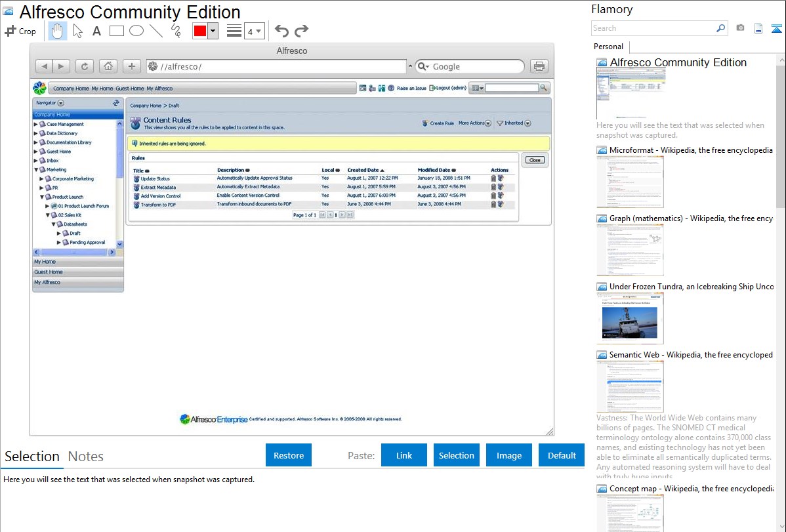Click the red color swatch
The height and width of the screenshot is (532, 786).
point(200,31)
